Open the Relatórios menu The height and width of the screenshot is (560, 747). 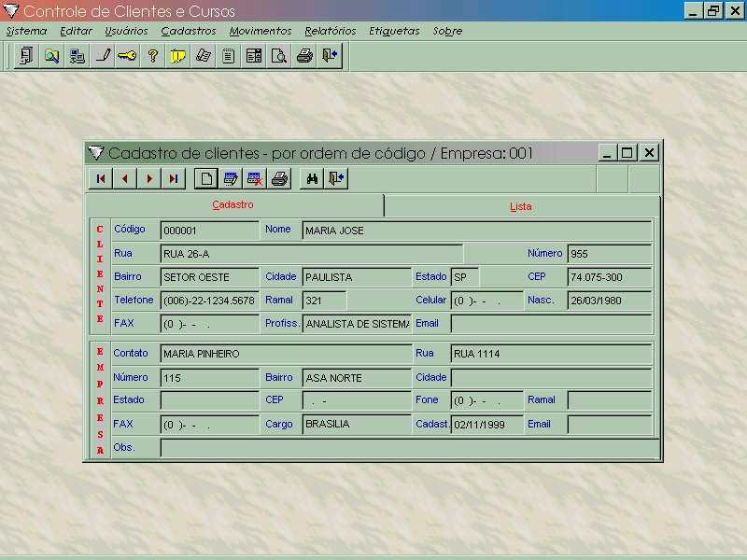point(330,31)
